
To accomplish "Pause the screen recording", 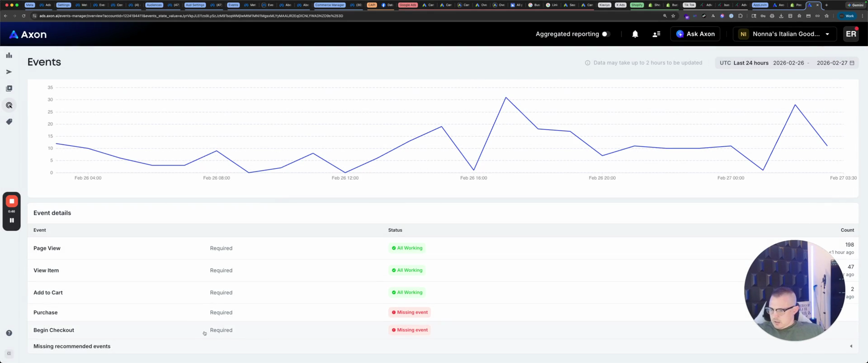I will click(x=12, y=220).
